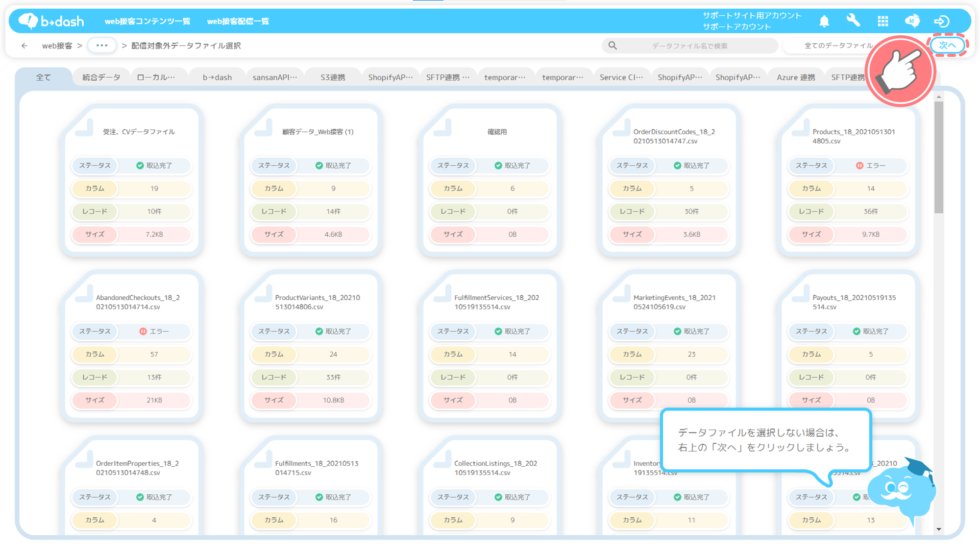Click the error status on Products_18 card
Viewport: 980px width, 551px height.
[x=870, y=166]
